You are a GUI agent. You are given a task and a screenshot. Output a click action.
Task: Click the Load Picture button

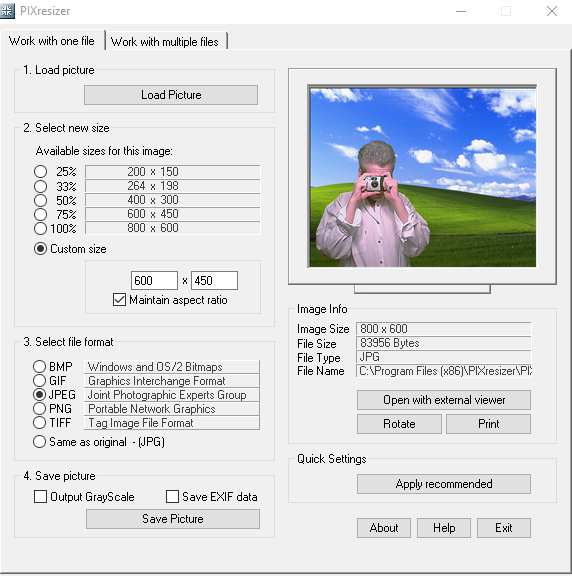coord(171,95)
